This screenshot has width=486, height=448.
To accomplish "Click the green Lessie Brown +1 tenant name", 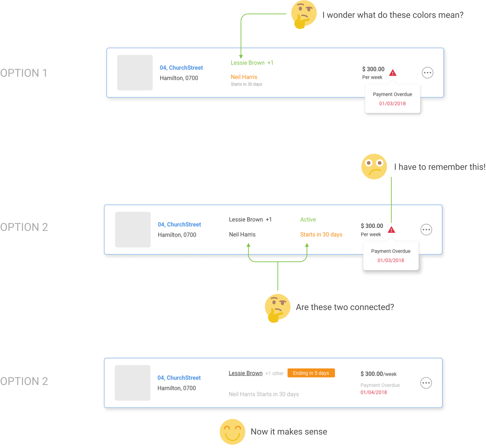I will [x=252, y=63].
